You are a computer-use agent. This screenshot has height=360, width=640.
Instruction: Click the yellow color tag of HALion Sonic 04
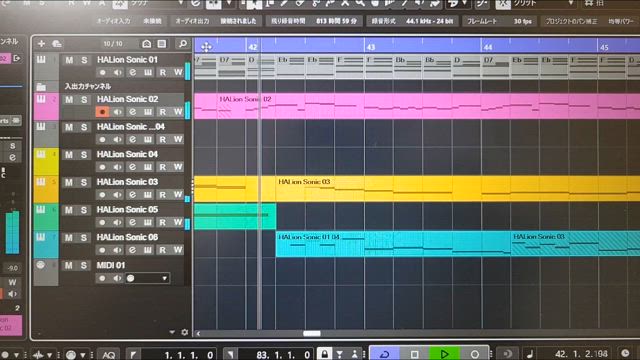[x=46, y=161]
